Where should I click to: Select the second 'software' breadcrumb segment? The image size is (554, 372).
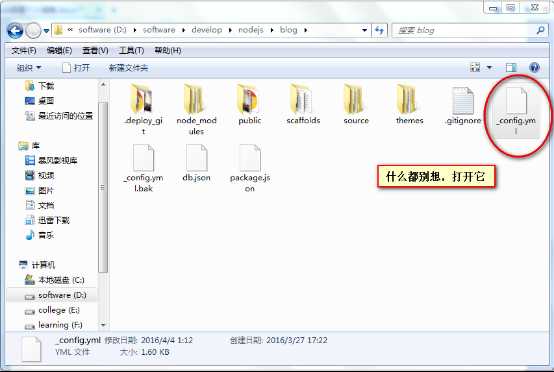point(159,30)
